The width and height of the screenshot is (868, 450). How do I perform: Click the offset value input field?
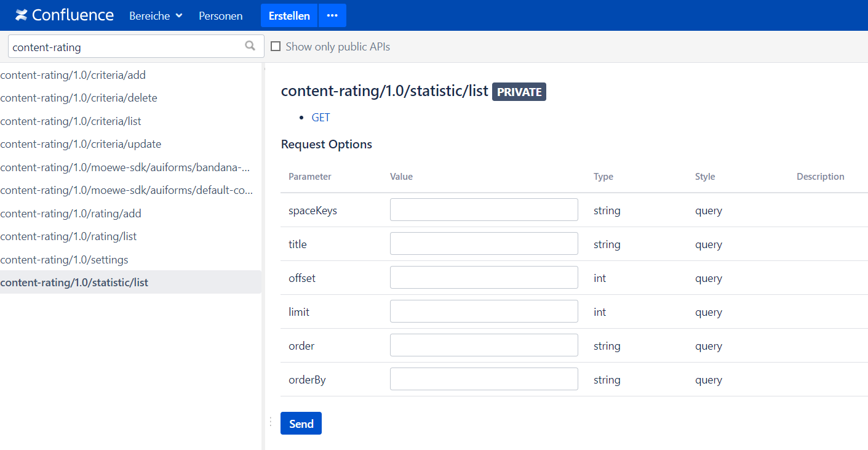click(484, 278)
